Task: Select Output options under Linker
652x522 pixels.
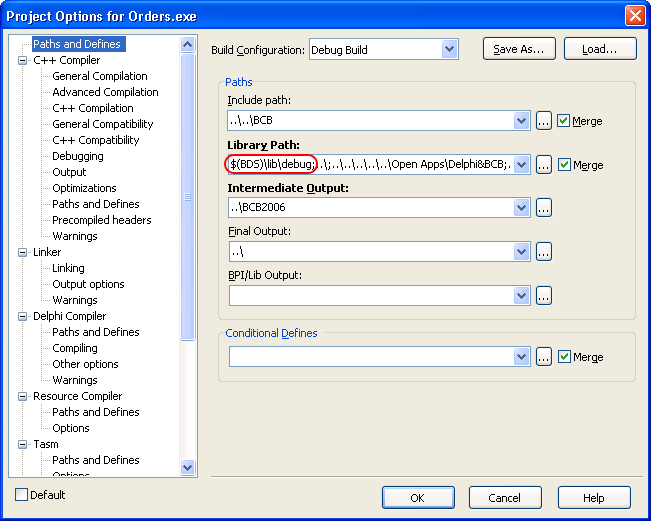Action: pyautogui.click(x=88, y=284)
